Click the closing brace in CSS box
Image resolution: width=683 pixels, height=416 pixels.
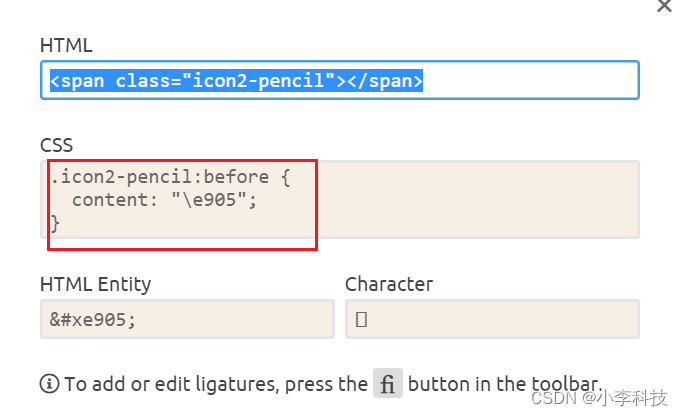coord(56,224)
